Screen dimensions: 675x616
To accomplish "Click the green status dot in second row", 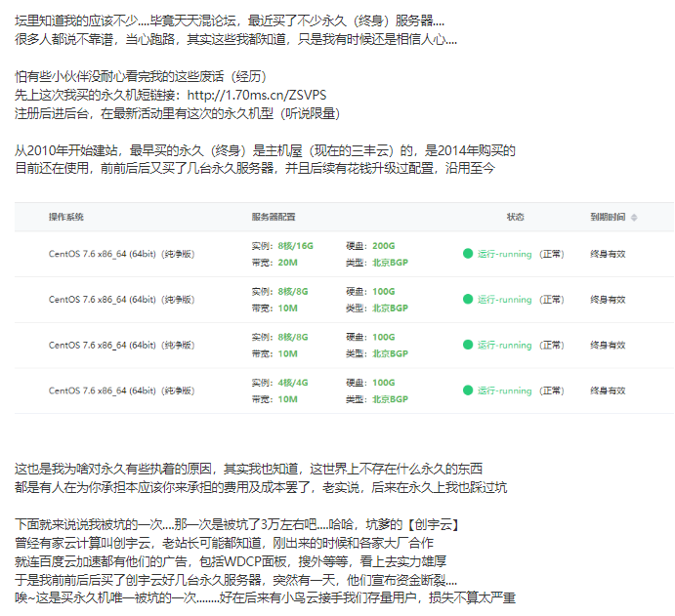I will (x=468, y=299).
